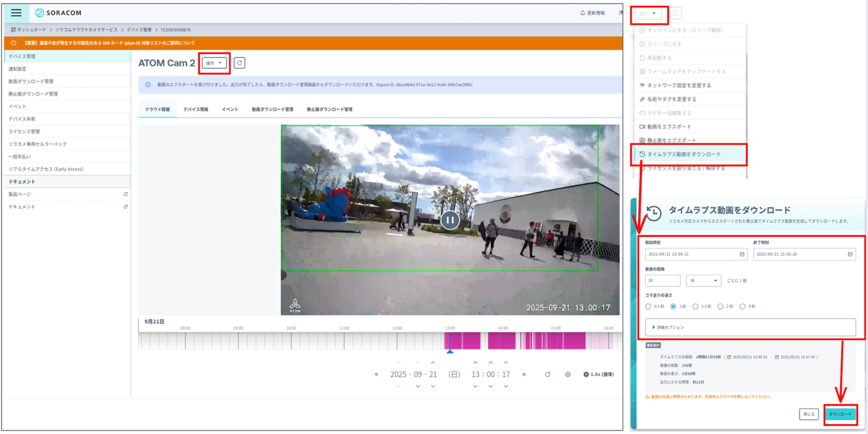Open the 秒 interval unit dropdown
The image size is (868, 434).
click(x=704, y=281)
